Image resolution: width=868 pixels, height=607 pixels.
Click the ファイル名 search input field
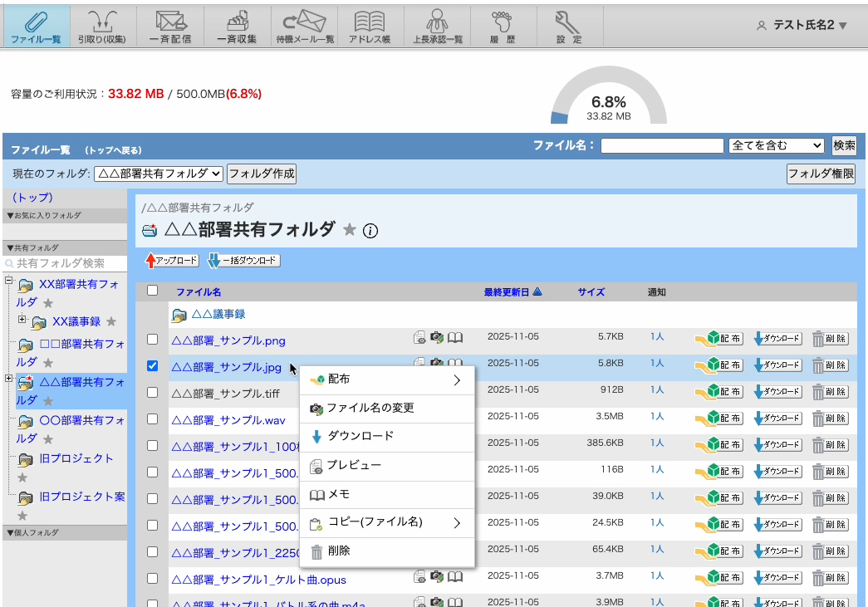coord(662,145)
